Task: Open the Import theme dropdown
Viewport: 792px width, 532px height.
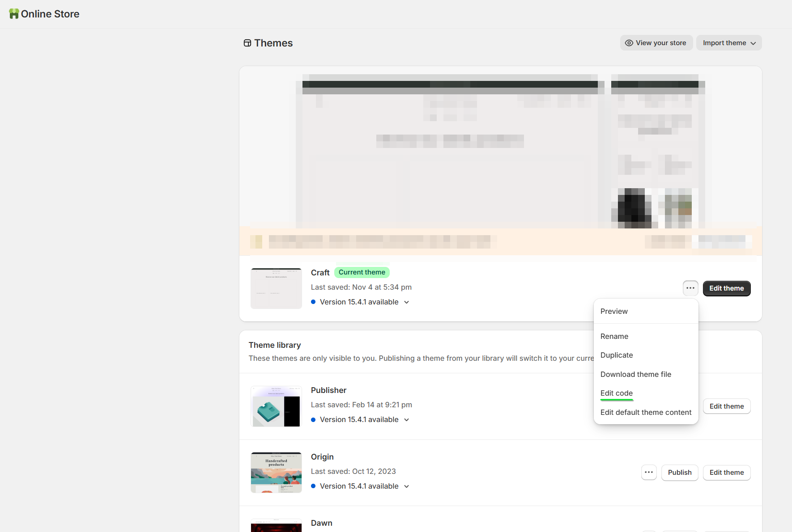Action: tap(729, 43)
